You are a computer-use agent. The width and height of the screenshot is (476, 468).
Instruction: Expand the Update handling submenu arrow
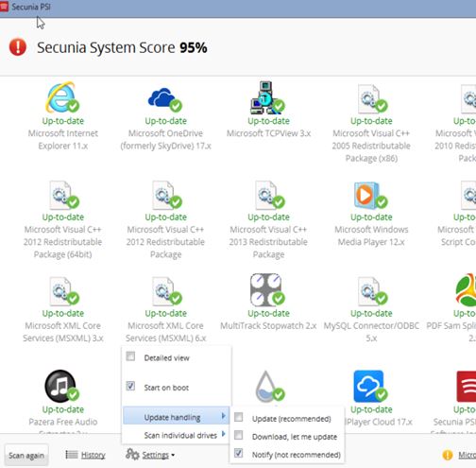tap(223, 416)
